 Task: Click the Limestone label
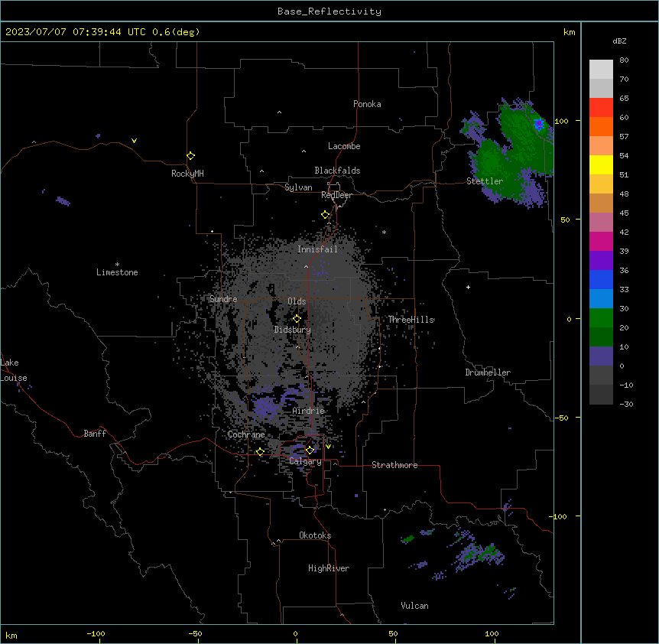click(117, 272)
